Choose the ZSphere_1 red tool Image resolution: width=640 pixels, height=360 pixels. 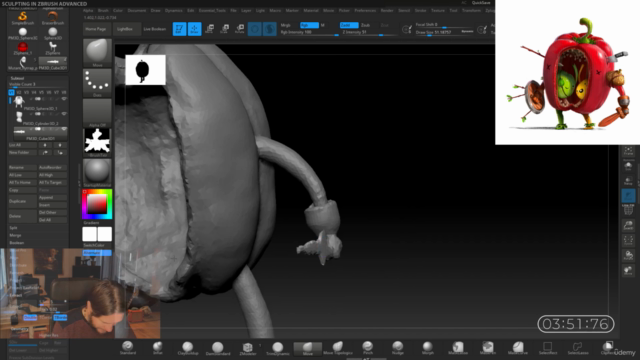(22, 48)
